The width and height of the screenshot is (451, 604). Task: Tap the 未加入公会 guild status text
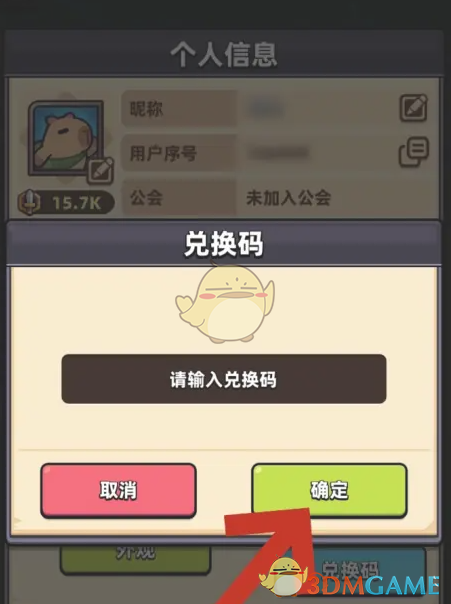tap(288, 198)
